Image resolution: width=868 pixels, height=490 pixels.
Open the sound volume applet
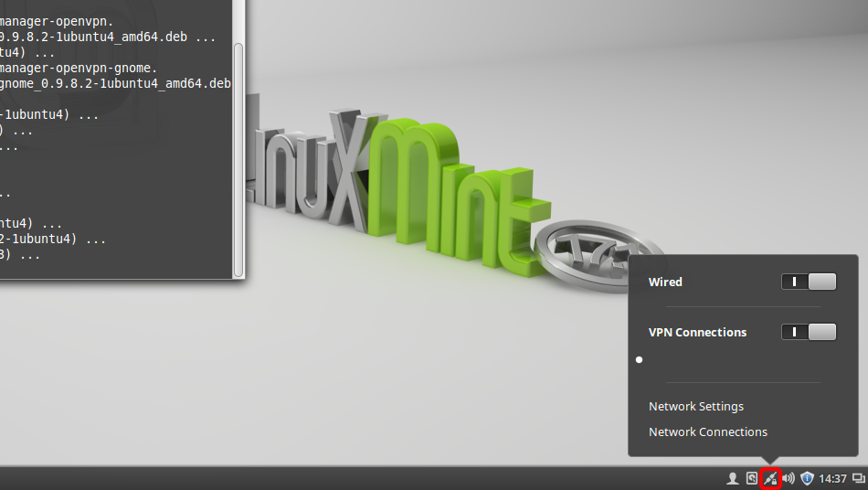789,478
